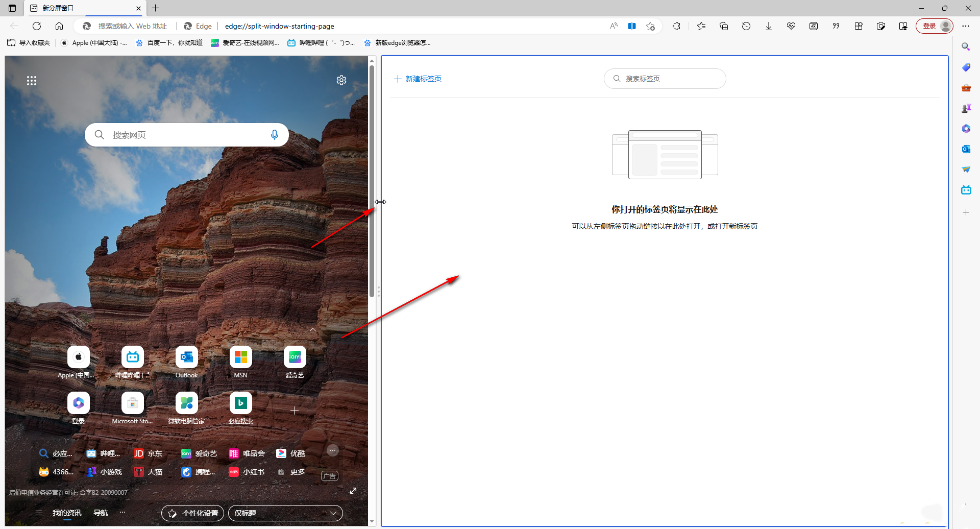Click 新建标签页 in right pane
Screen dimensions: 980x529
point(418,79)
